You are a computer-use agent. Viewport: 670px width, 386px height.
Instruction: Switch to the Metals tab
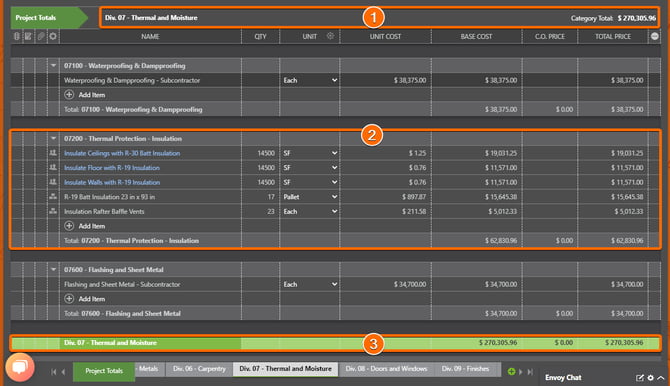point(149,368)
